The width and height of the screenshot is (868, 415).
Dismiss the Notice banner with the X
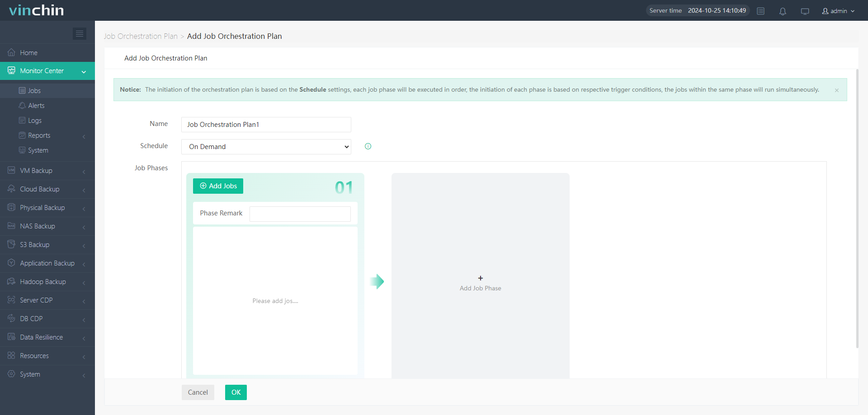[x=837, y=90]
